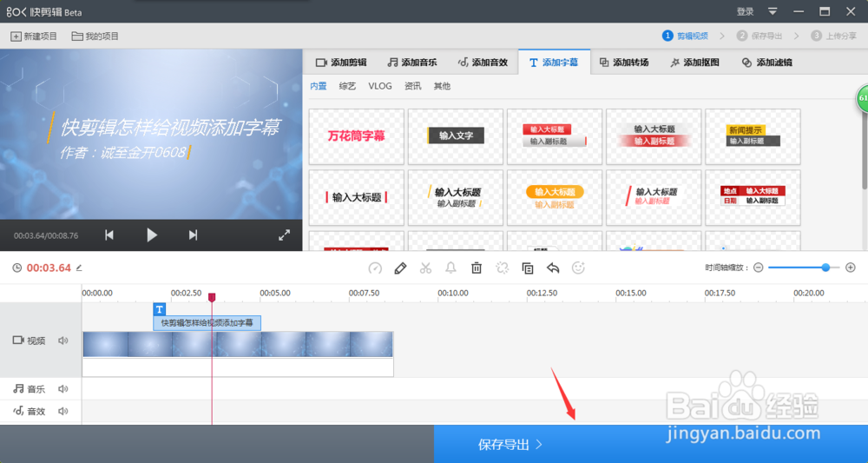The width and height of the screenshot is (868, 463).
Task: Select the 其他 subtitle category
Action: coord(442,86)
